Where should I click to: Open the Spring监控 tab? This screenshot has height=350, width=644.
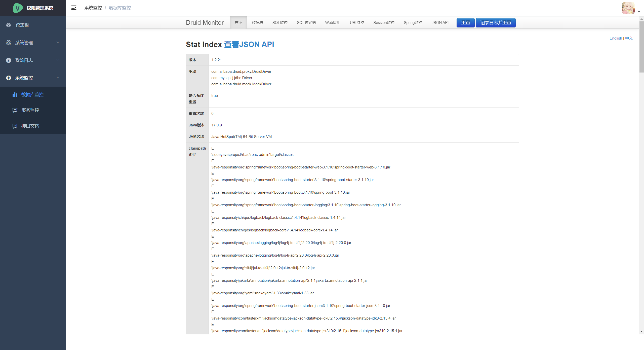click(x=413, y=23)
